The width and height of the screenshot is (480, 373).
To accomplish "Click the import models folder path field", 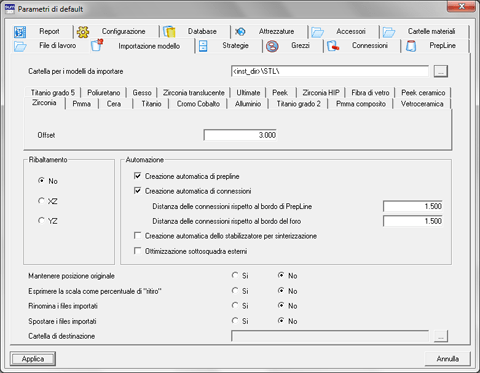I will click(330, 71).
